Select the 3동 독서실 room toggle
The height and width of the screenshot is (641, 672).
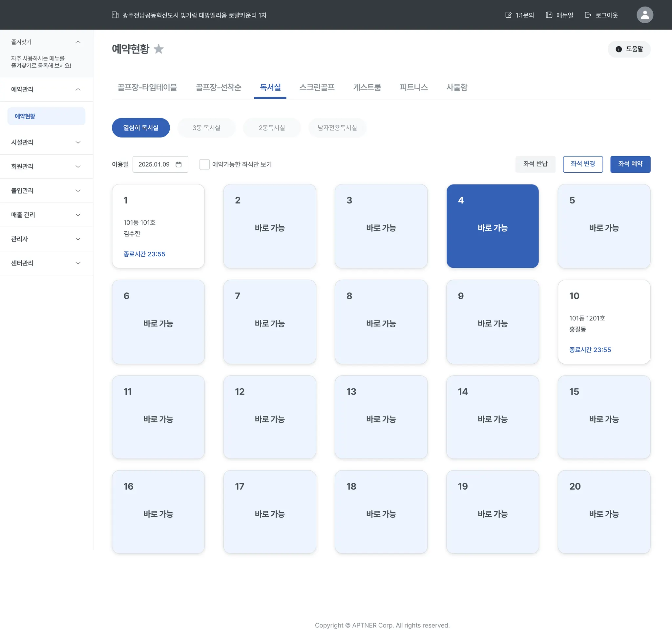pos(206,128)
